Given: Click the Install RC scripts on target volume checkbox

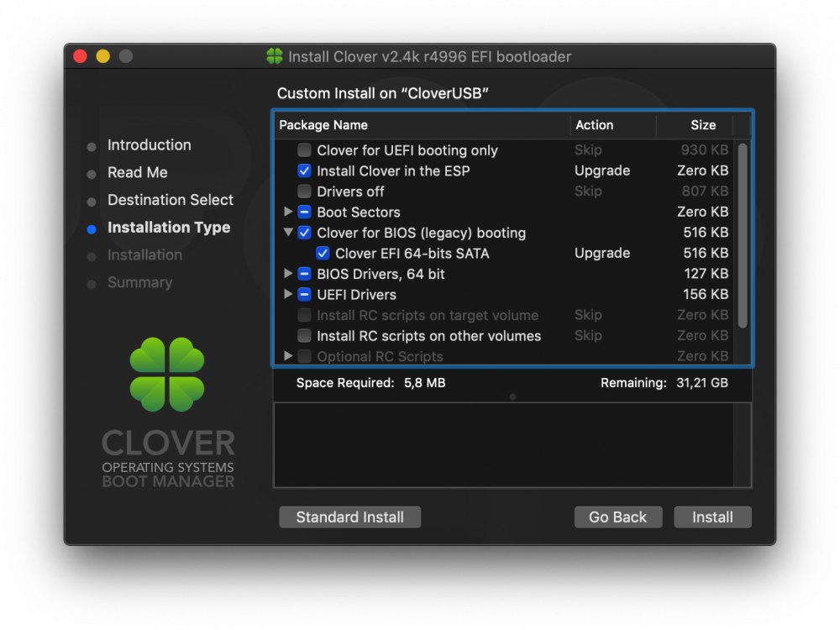Looking at the screenshot, I should click(304, 315).
